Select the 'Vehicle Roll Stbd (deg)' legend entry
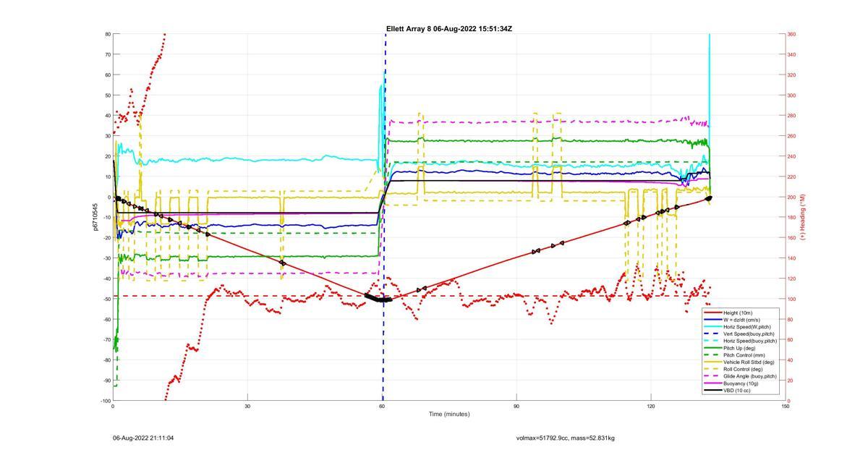868x450 pixels. [x=749, y=362]
